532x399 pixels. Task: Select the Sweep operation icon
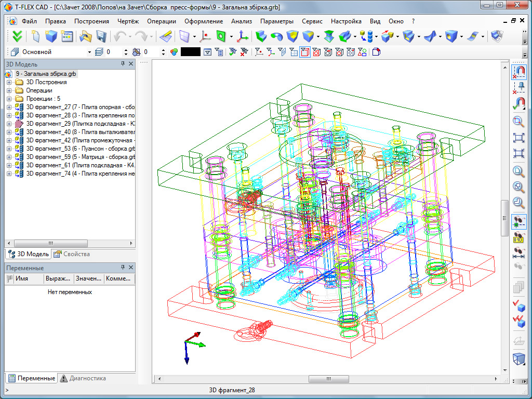(x=345, y=36)
